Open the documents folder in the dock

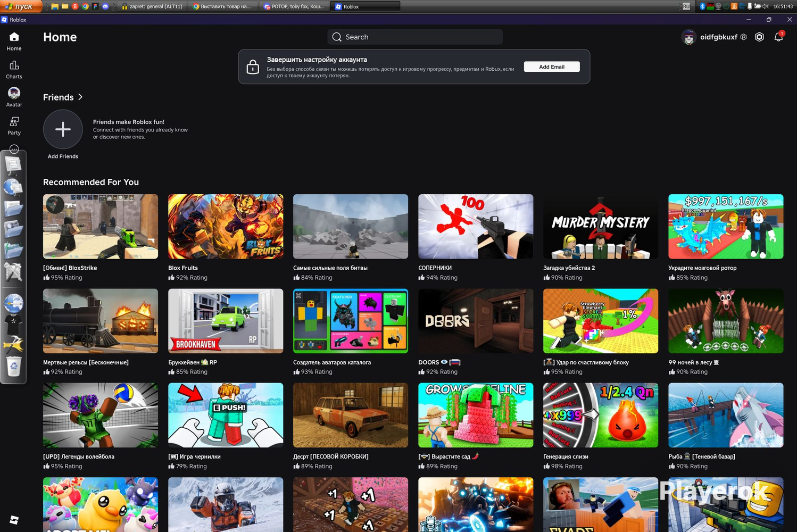(x=13, y=208)
